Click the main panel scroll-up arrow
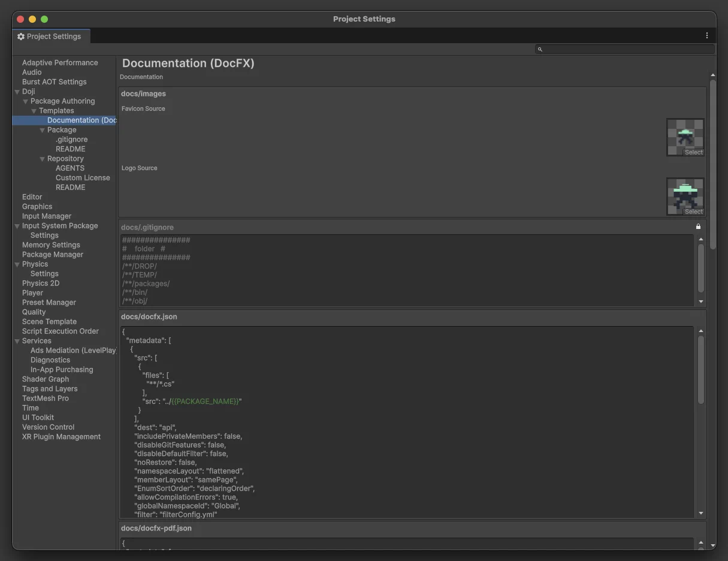The width and height of the screenshot is (728, 561). [x=712, y=75]
